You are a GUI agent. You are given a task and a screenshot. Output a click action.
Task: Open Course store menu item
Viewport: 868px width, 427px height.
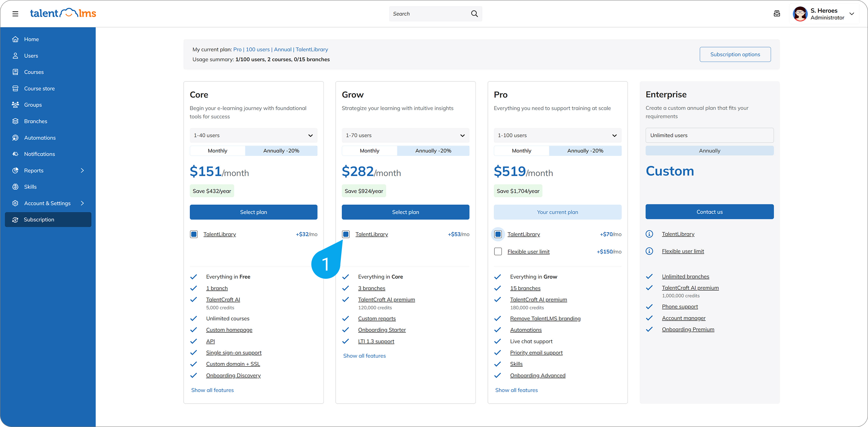pyautogui.click(x=48, y=89)
